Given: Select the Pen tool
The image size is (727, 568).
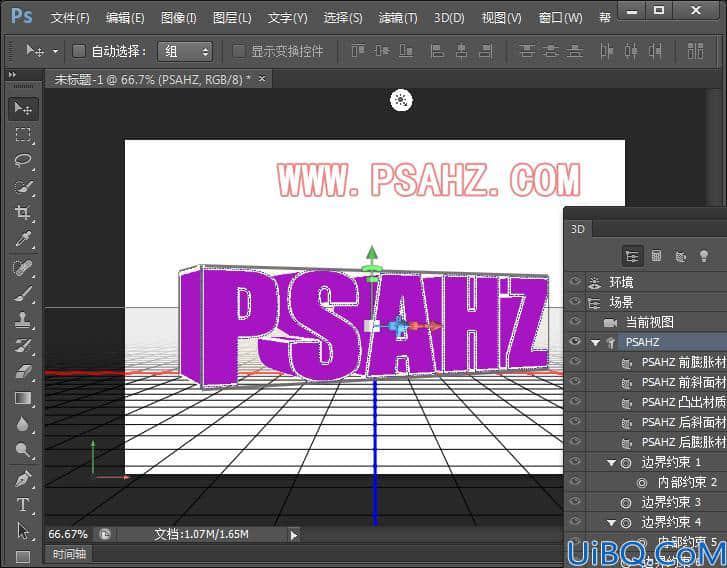Looking at the screenshot, I should pyautogui.click(x=23, y=479).
